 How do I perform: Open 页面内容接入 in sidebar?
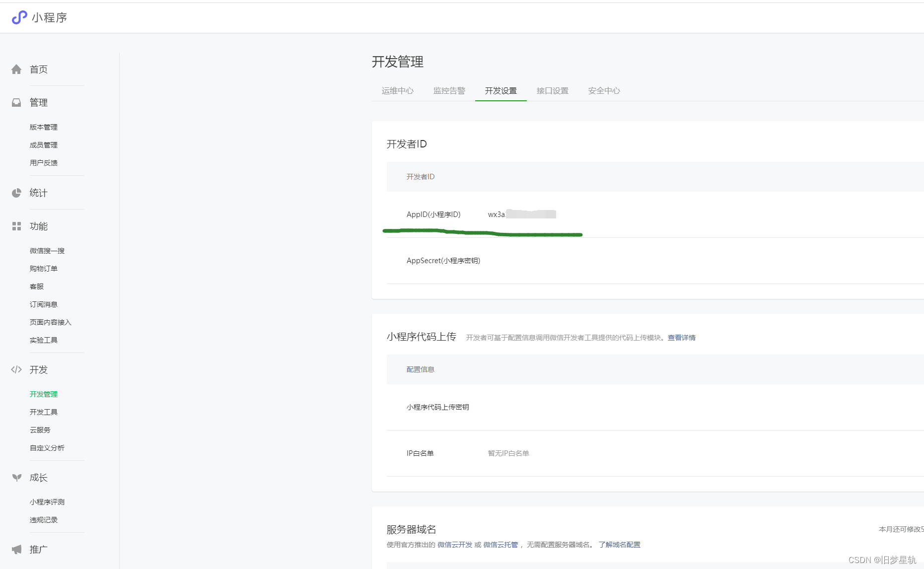[51, 322]
